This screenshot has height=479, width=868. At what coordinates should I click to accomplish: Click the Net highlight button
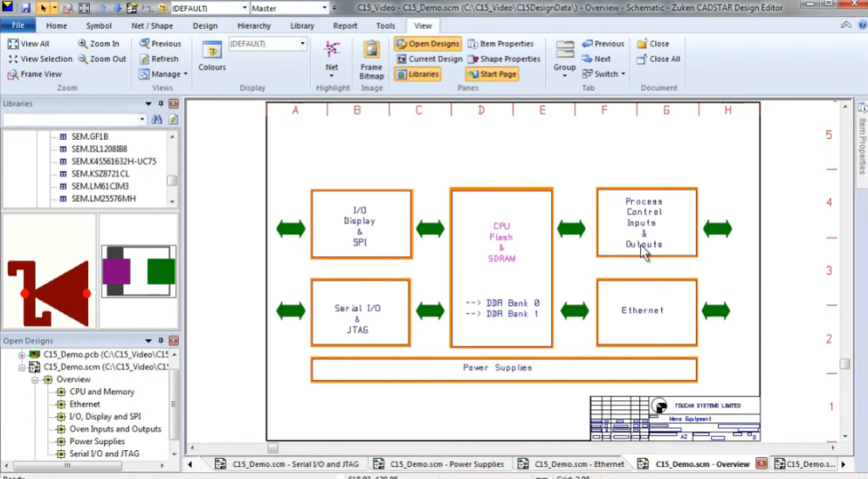coord(331,58)
